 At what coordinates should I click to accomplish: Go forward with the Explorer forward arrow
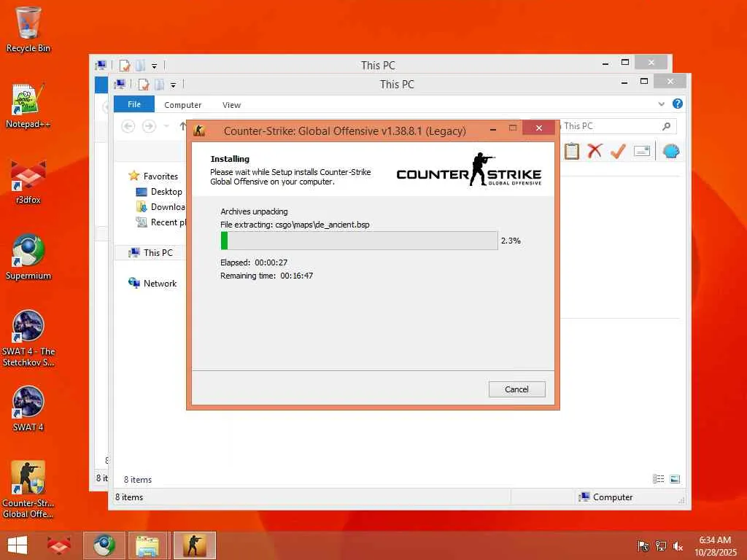click(x=149, y=126)
